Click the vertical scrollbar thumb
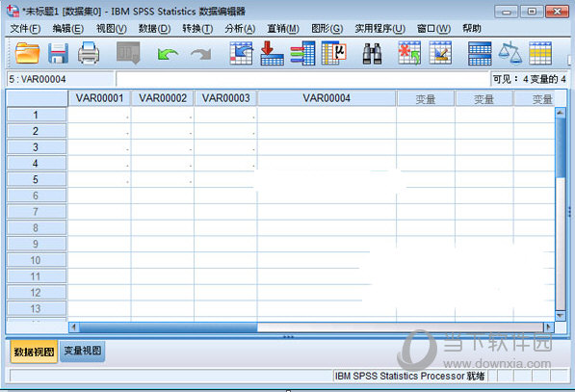 [560, 147]
